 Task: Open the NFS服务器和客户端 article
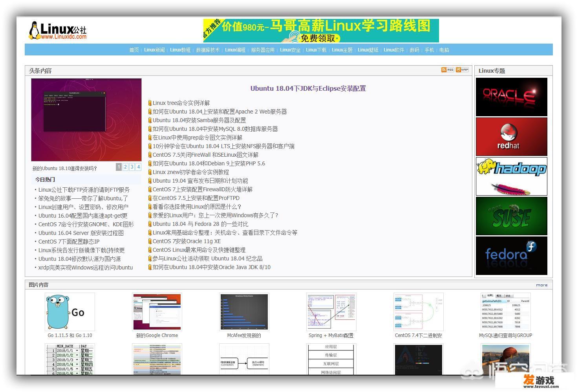pos(223,146)
